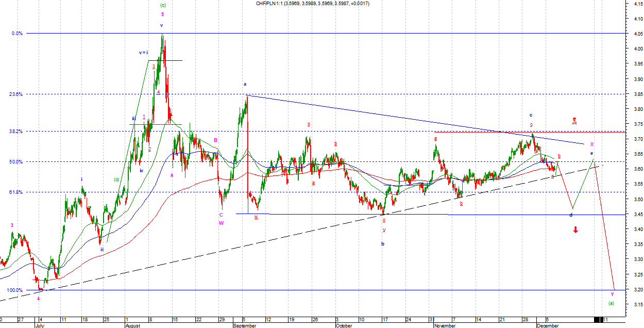Click the red down arrow marker

[575, 229]
